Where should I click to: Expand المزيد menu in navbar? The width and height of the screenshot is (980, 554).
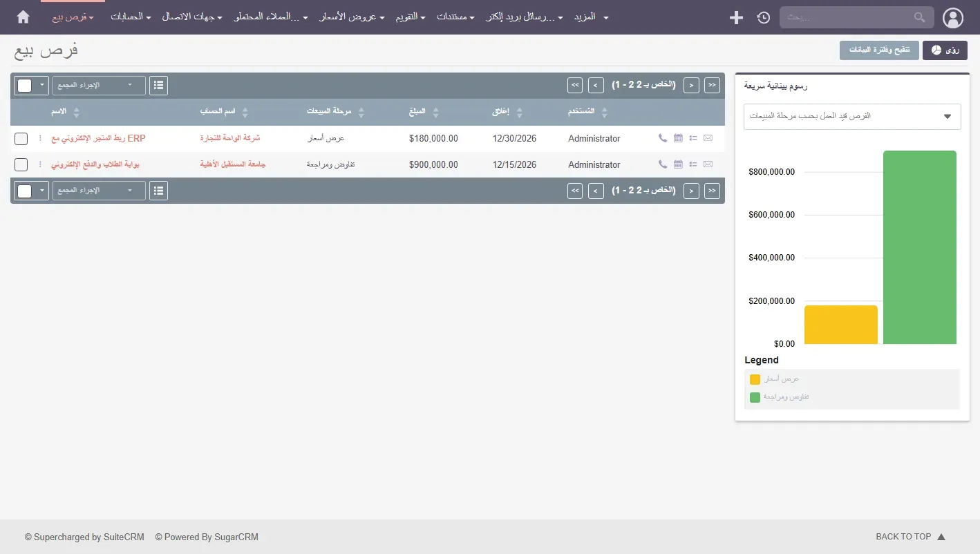(592, 17)
